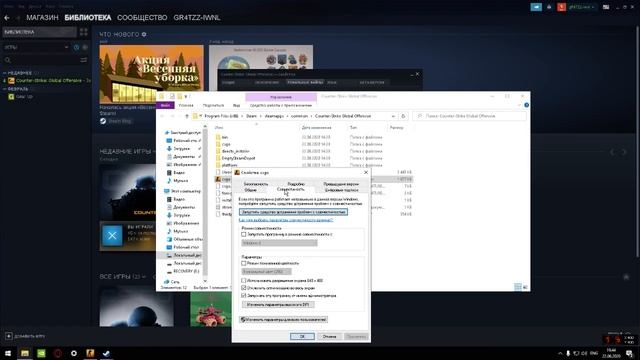
Task: Enable the compatibility mode checkbox (Запустить программу в режиме совместимости)
Action: point(244,235)
